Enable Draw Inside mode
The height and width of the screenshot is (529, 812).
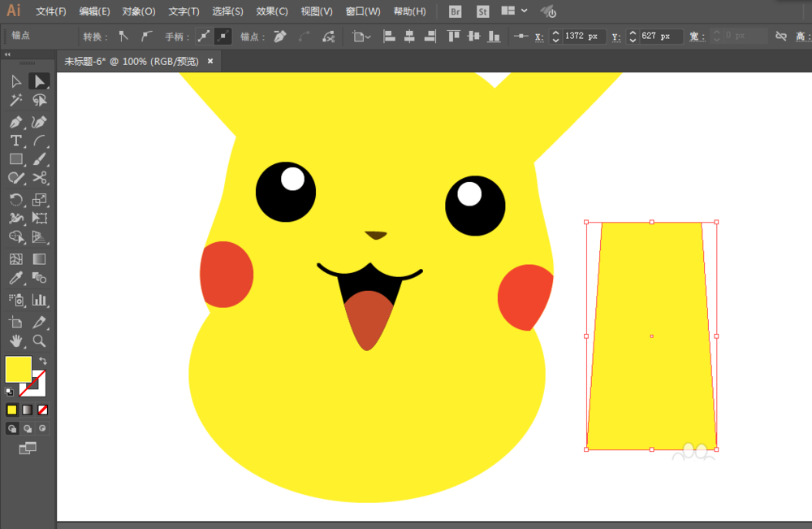coord(42,428)
